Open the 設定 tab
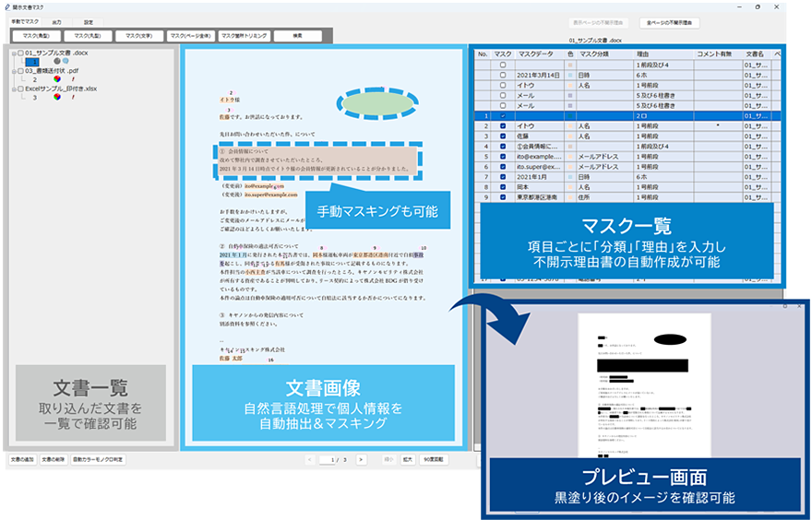This screenshot has height=520, width=812. pyautogui.click(x=89, y=20)
